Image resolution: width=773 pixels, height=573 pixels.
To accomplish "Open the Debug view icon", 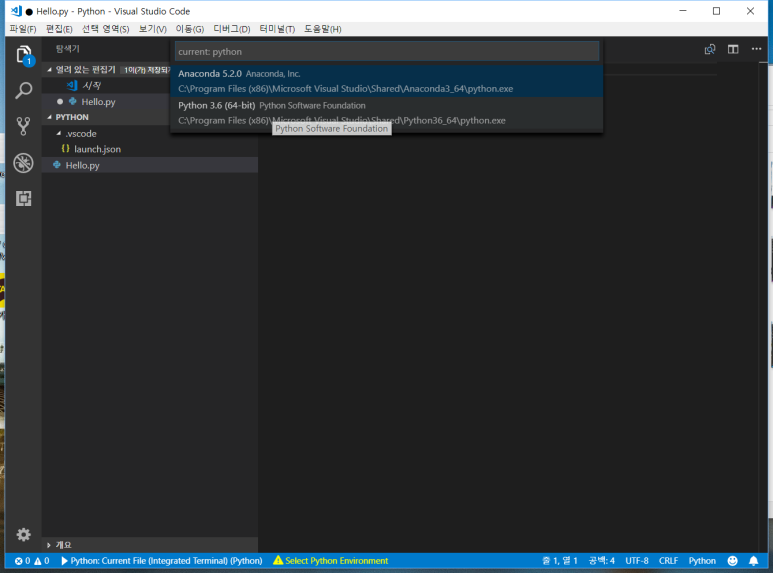I will (x=24, y=163).
